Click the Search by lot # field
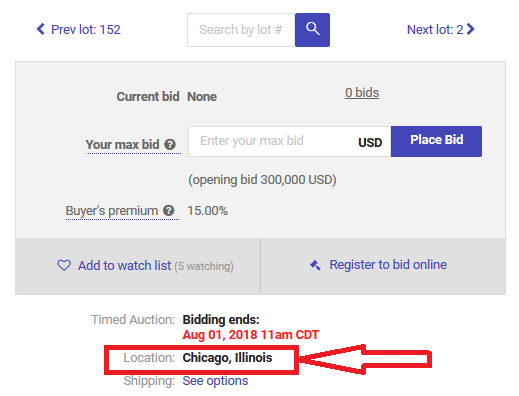 click(x=241, y=30)
